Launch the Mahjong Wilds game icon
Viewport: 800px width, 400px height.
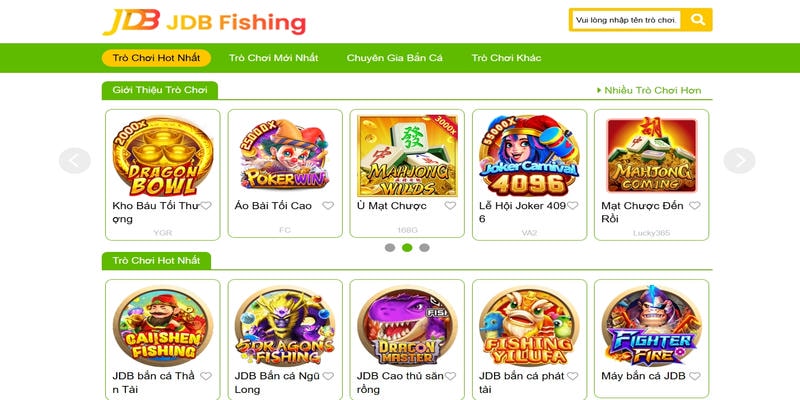click(407, 156)
